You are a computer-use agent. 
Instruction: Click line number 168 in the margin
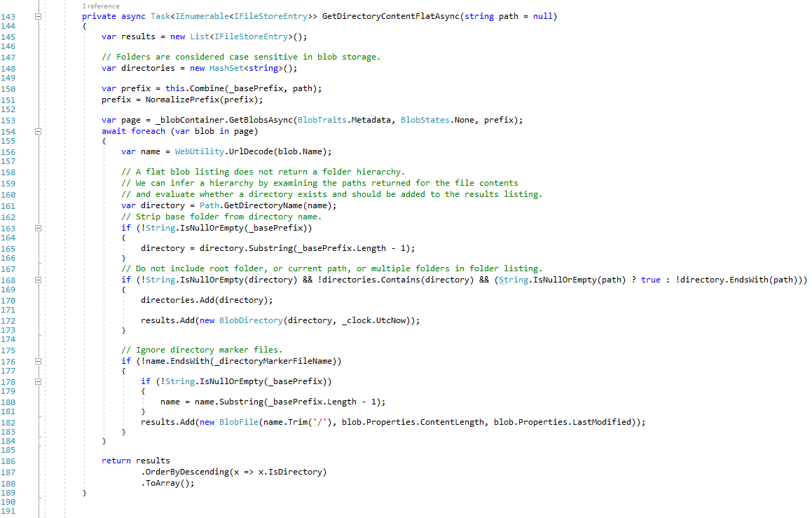coord(8,280)
